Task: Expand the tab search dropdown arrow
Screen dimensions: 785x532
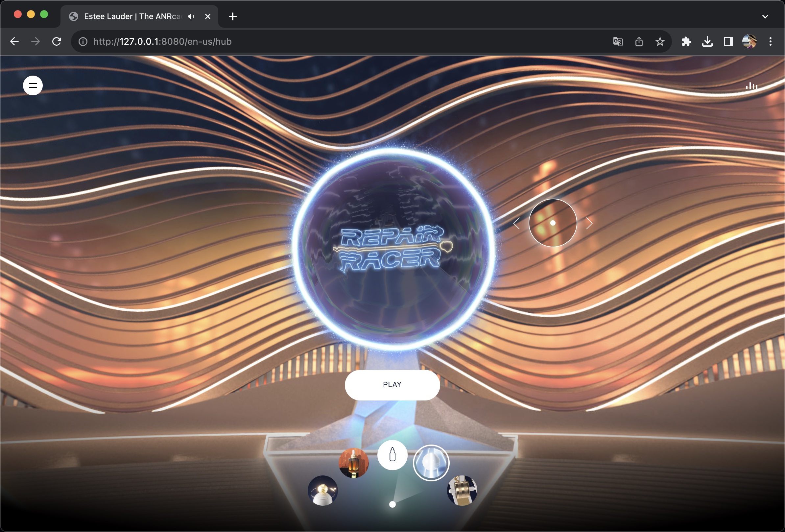Action: click(x=765, y=16)
